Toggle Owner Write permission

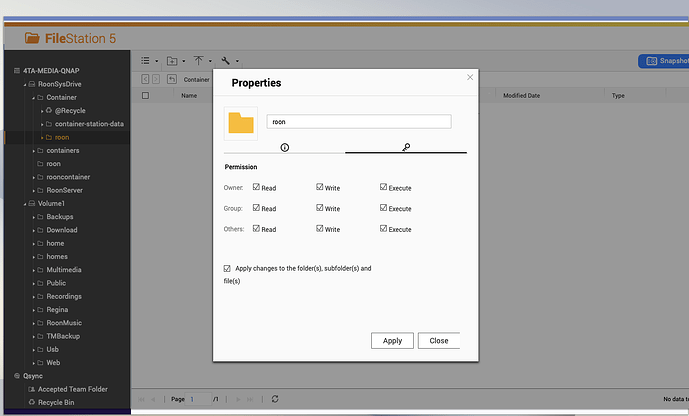(319, 187)
